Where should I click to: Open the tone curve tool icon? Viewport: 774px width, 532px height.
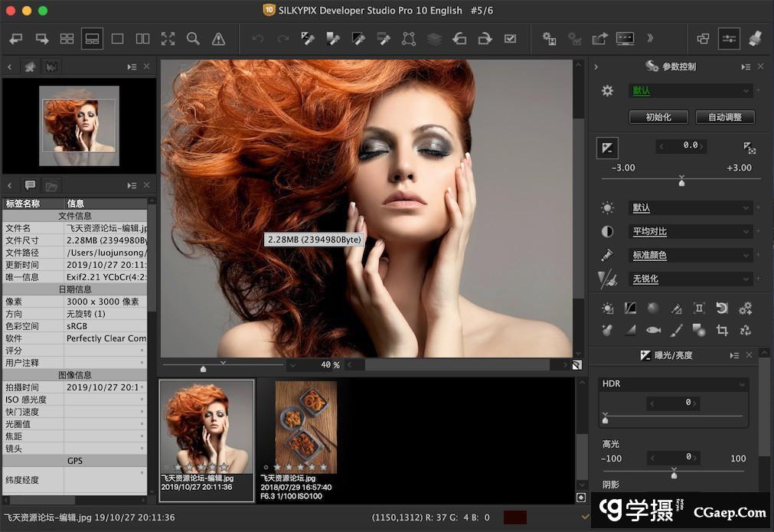(x=631, y=308)
